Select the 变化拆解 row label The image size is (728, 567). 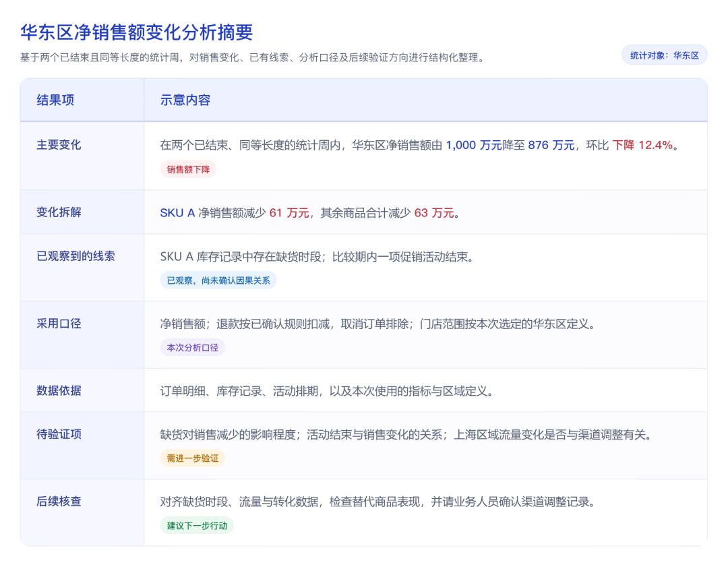[x=59, y=212]
